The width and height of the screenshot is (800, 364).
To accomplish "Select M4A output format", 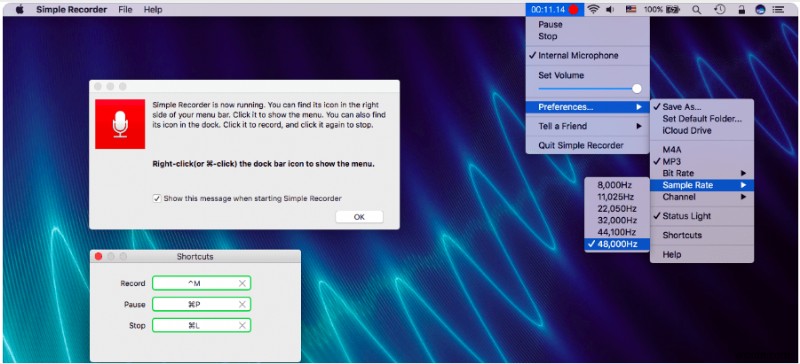I will click(x=702, y=150).
